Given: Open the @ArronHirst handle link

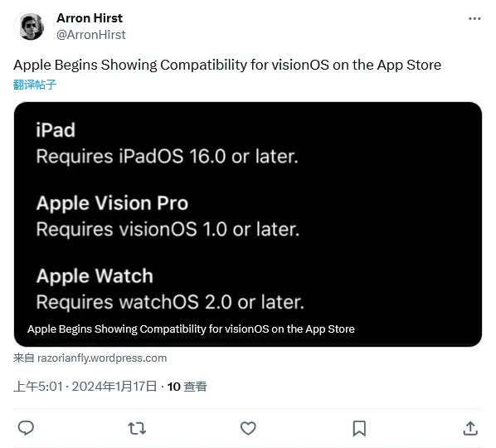Looking at the screenshot, I should (x=91, y=35).
